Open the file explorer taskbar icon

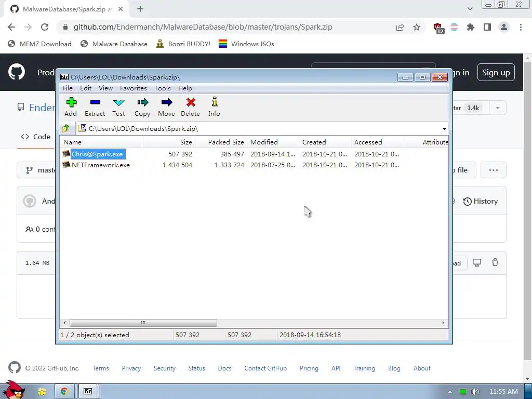42,392
